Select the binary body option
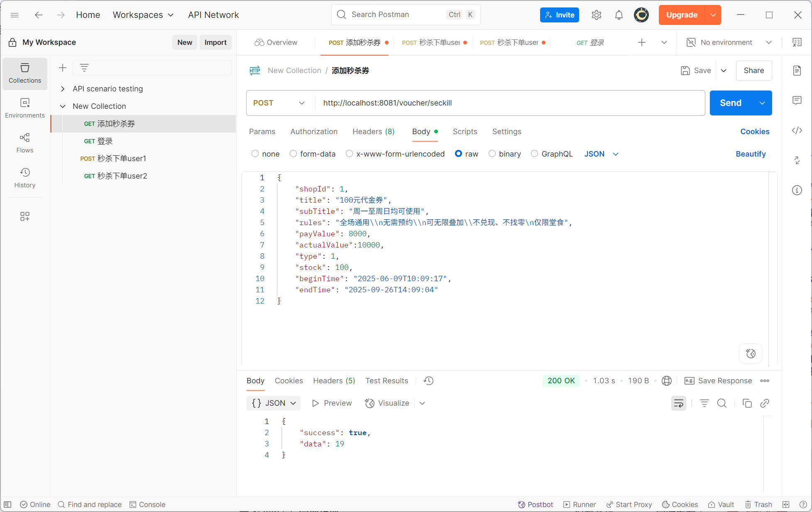This screenshot has width=812, height=512. pos(492,154)
